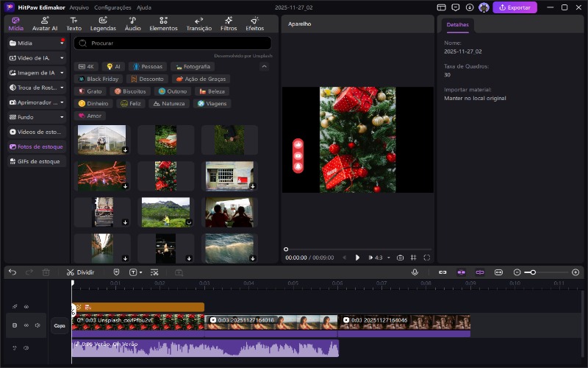This screenshot has height=368, width=588.
Task: Enter fullscreen preview mode
Action: [427, 258]
